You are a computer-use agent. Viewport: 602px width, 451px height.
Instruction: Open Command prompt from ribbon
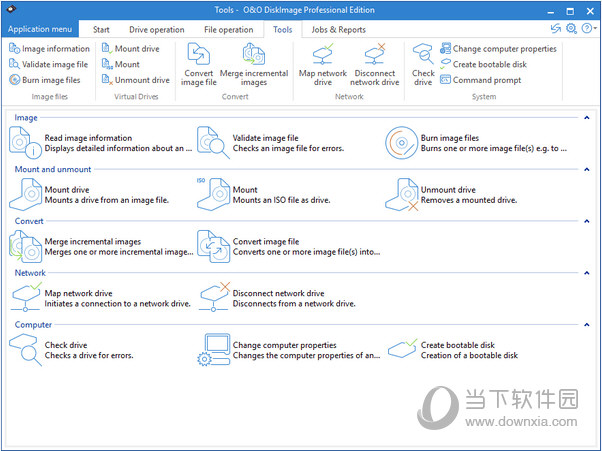[x=481, y=80]
